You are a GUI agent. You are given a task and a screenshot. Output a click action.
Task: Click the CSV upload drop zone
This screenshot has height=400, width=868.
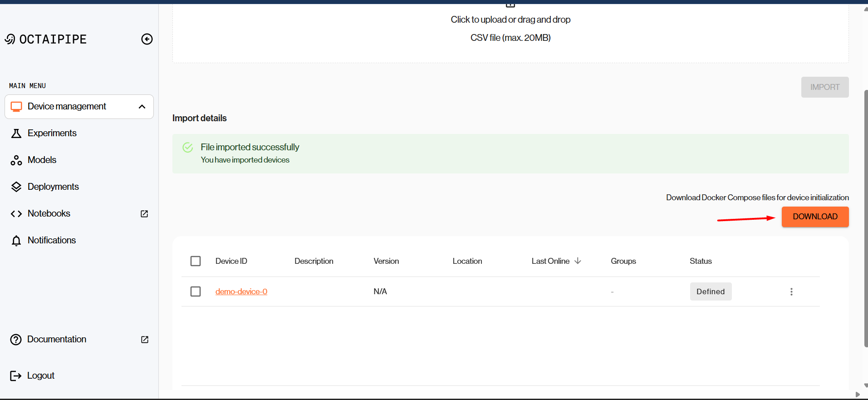click(x=510, y=30)
